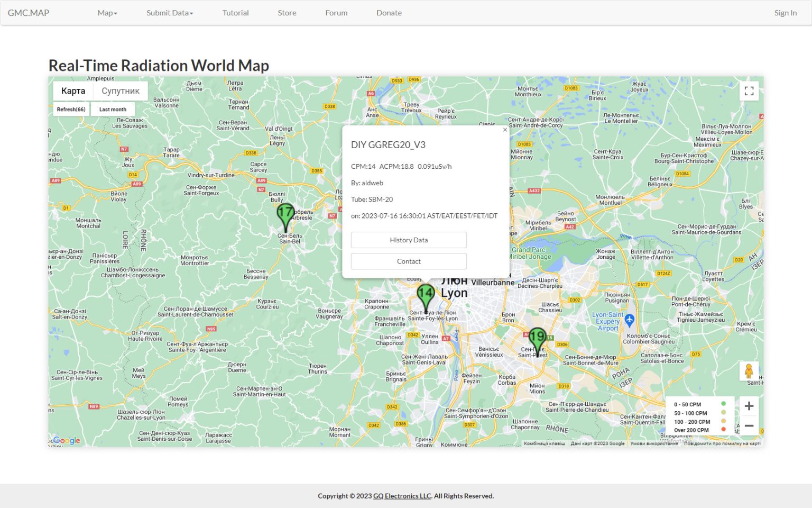Open the Submit Data dropdown

coord(170,13)
